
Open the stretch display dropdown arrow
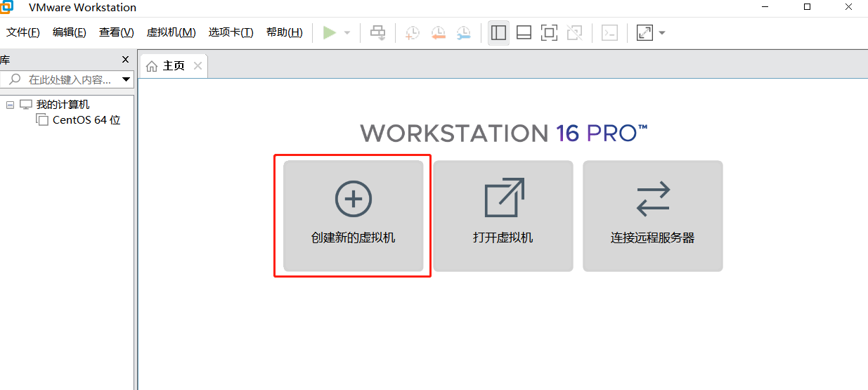(662, 33)
